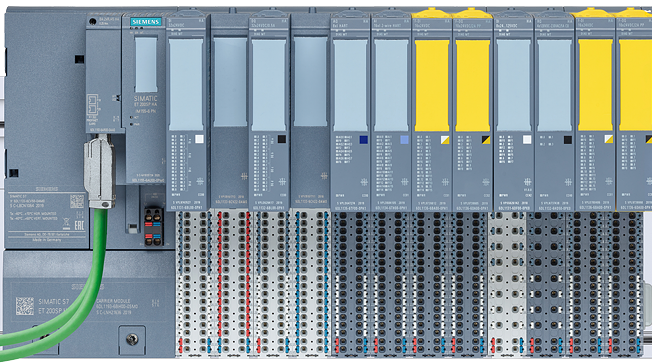Click blue label strip on the IM155-6 PN module
This screenshot has width=652, height=363.
146,64
